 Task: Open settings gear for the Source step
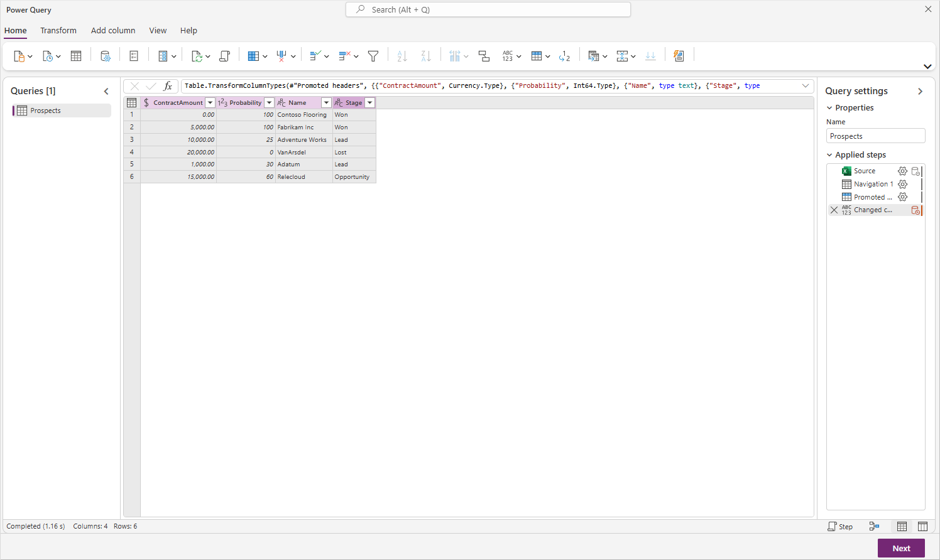tap(903, 171)
